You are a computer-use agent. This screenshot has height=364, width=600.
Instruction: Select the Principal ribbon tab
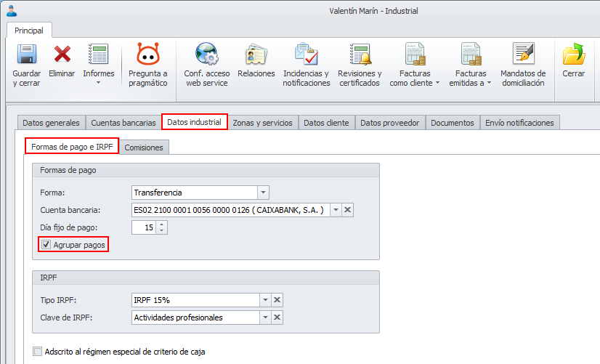point(29,31)
